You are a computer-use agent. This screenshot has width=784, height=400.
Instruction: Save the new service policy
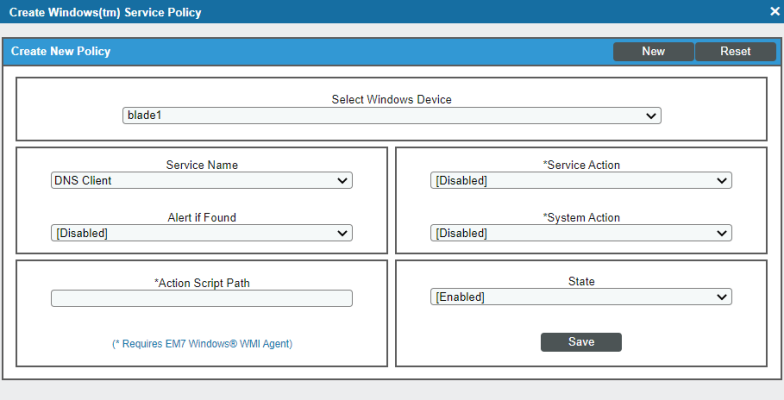pyautogui.click(x=581, y=342)
